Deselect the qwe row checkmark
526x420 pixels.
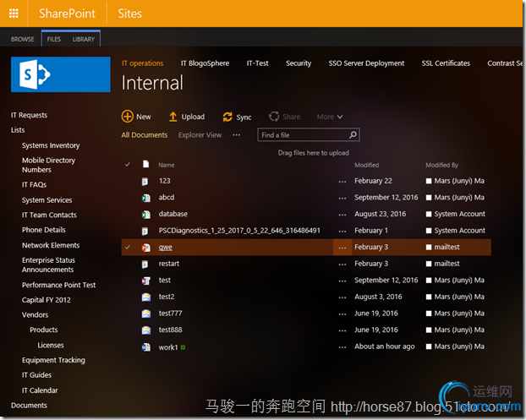pyautogui.click(x=128, y=247)
